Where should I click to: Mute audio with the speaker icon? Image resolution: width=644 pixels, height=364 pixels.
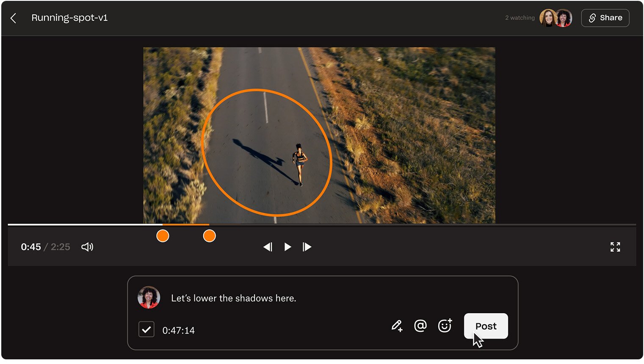point(87,247)
